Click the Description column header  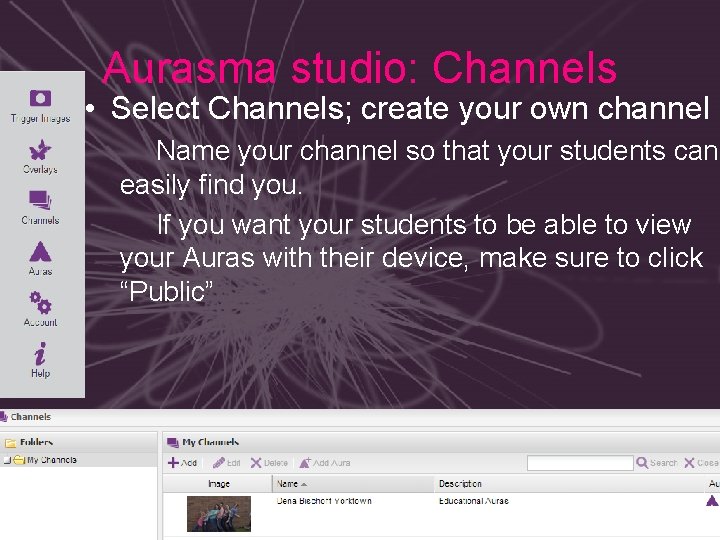[x=568, y=484]
